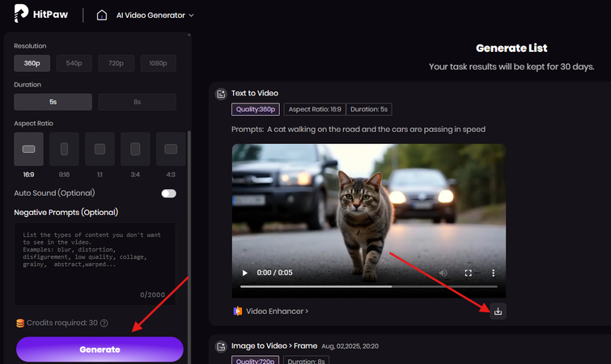Screen dimensions: 611x364
Task: Open the video player more options menu
Action: pyautogui.click(x=494, y=273)
